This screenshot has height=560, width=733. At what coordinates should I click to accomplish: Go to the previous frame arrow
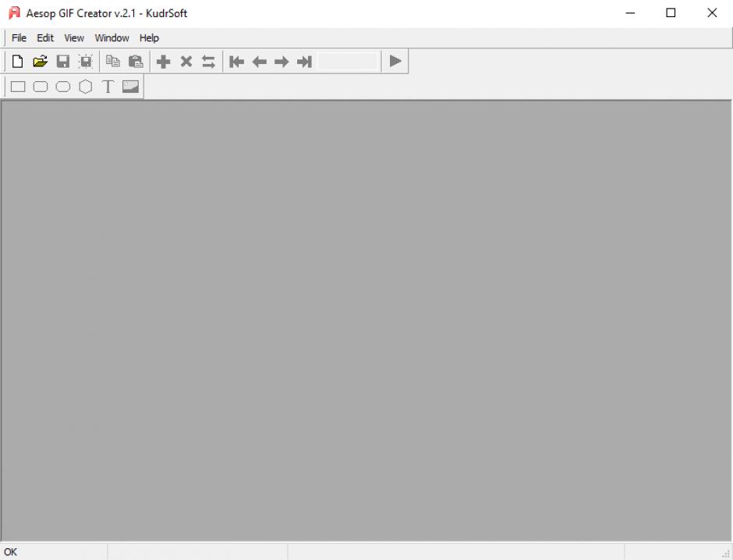pyautogui.click(x=259, y=62)
